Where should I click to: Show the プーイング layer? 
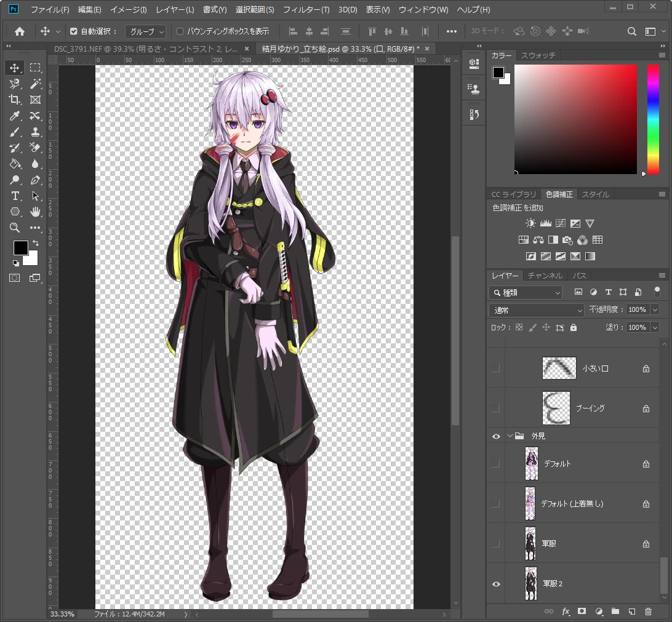[x=496, y=409]
